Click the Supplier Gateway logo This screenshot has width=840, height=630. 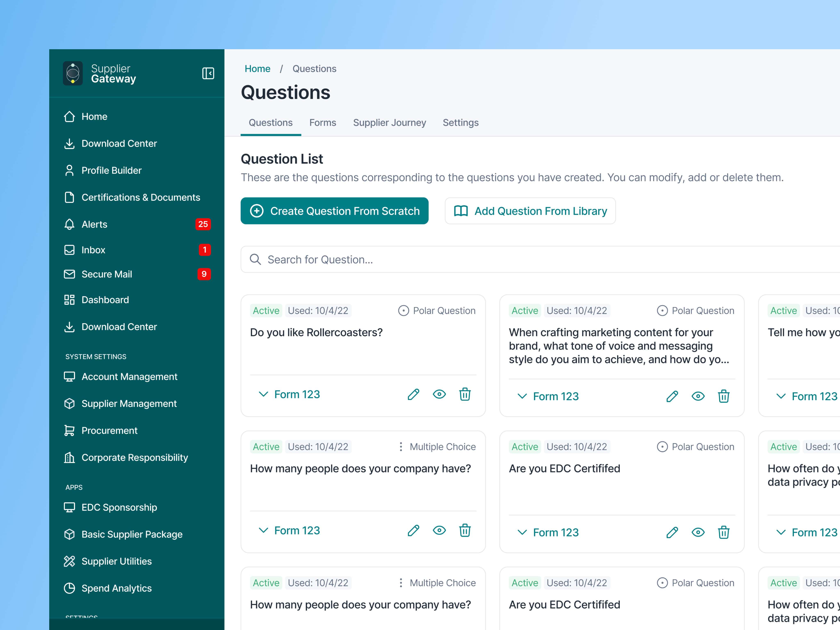[73, 73]
